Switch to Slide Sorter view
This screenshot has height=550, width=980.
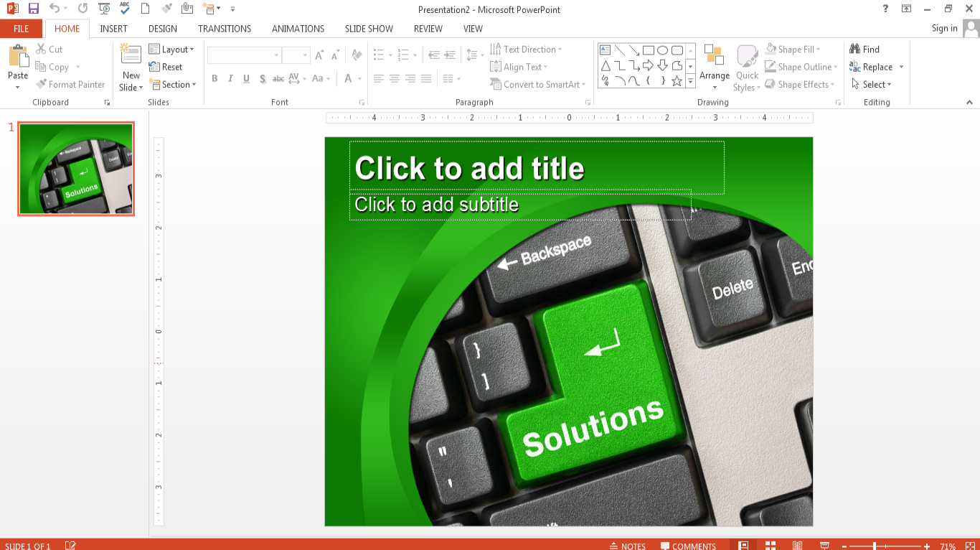pyautogui.click(x=771, y=546)
